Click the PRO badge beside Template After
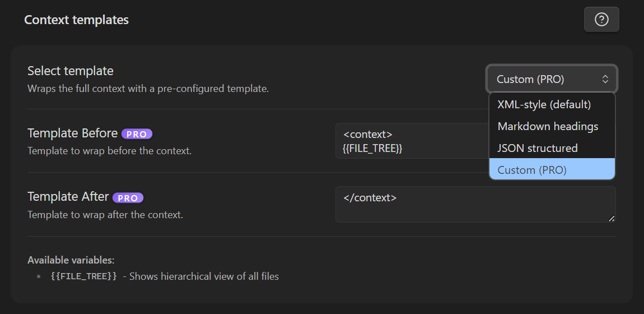 click(128, 197)
